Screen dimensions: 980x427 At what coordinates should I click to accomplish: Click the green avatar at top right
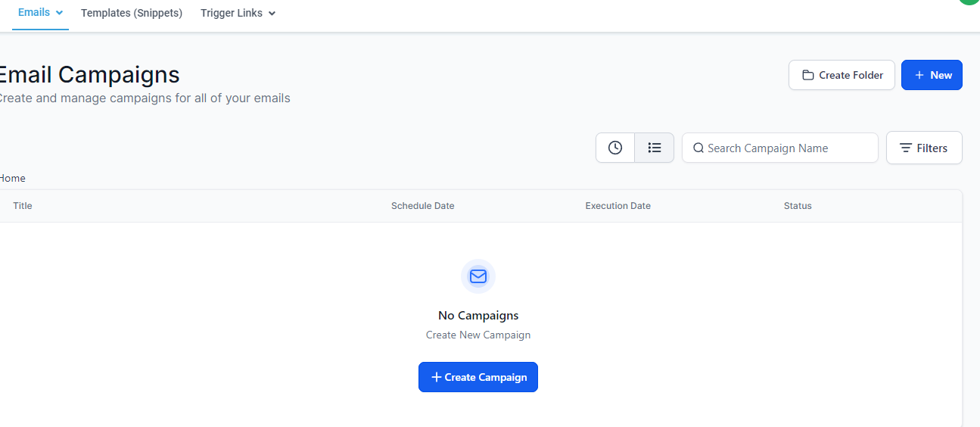coord(969,2)
